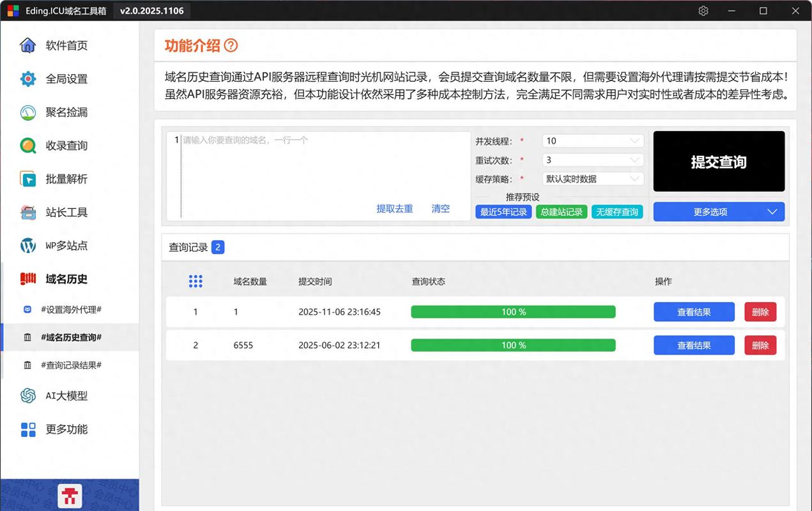Click version label v2.0.2025.1106
This screenshot has width=812, height=511.
pyautogui.click(x=152, y=11)
